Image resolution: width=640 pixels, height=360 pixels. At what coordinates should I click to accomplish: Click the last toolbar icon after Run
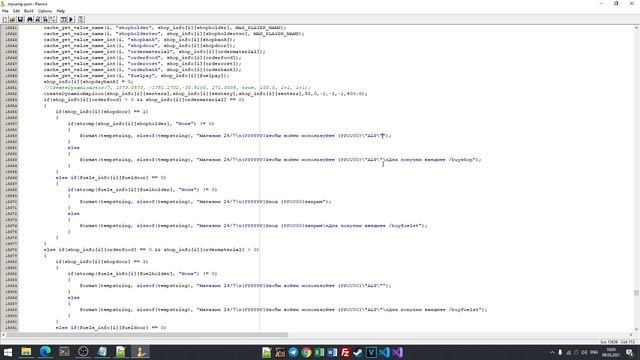click(81, 19)
